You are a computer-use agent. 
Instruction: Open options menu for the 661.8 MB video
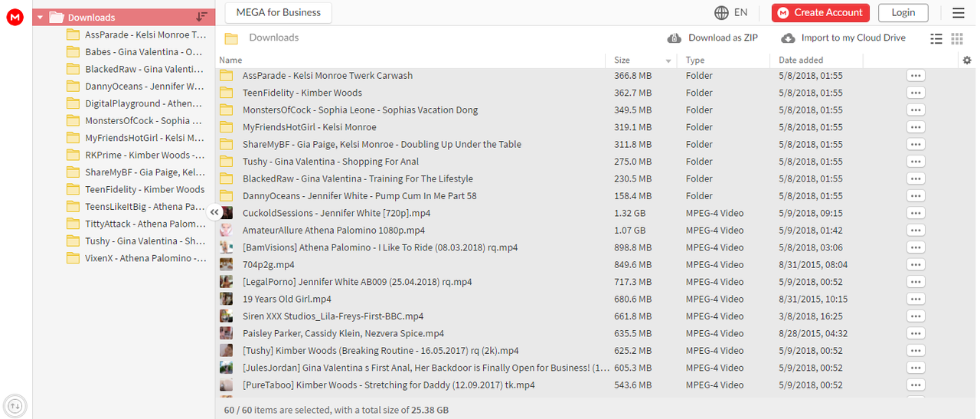[916, 316]
